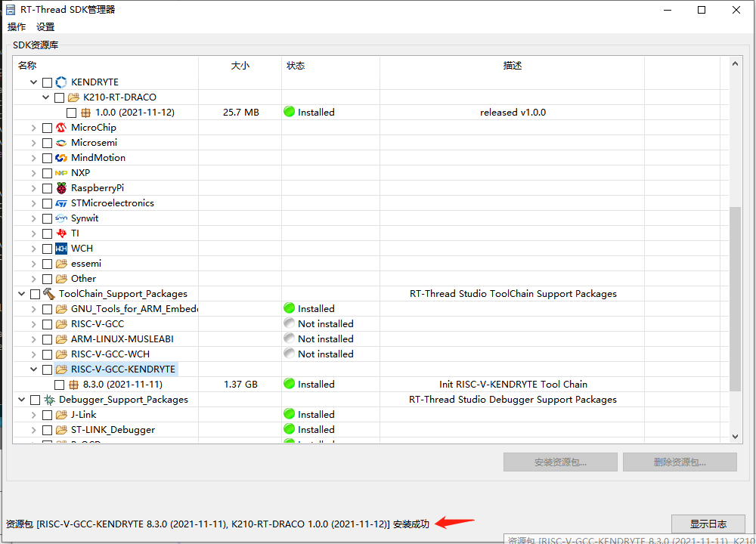Viewport: 756px width, 544px height.
Task: Click the "25.7 MB" size cell
Action: [240, 113]
